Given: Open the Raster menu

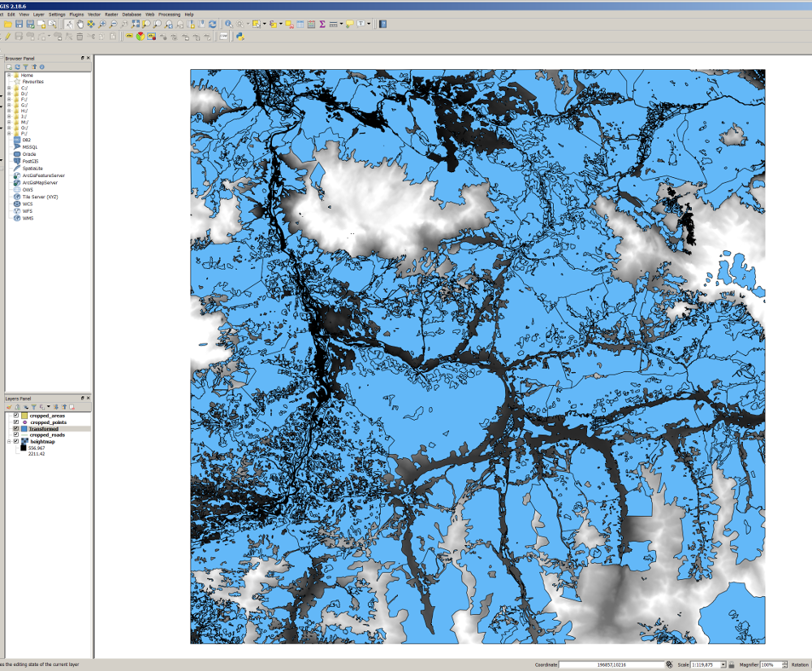Looking at the screenshot, I should coord(110,15).
